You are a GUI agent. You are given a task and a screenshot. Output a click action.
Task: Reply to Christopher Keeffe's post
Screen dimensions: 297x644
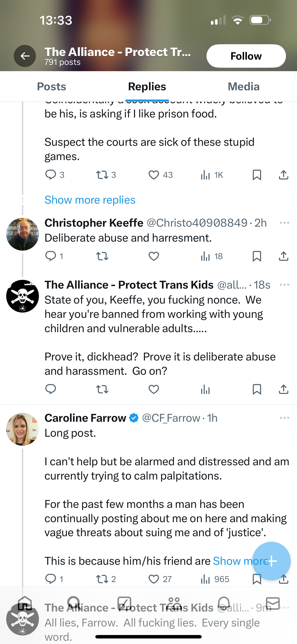tap(50, 256)
